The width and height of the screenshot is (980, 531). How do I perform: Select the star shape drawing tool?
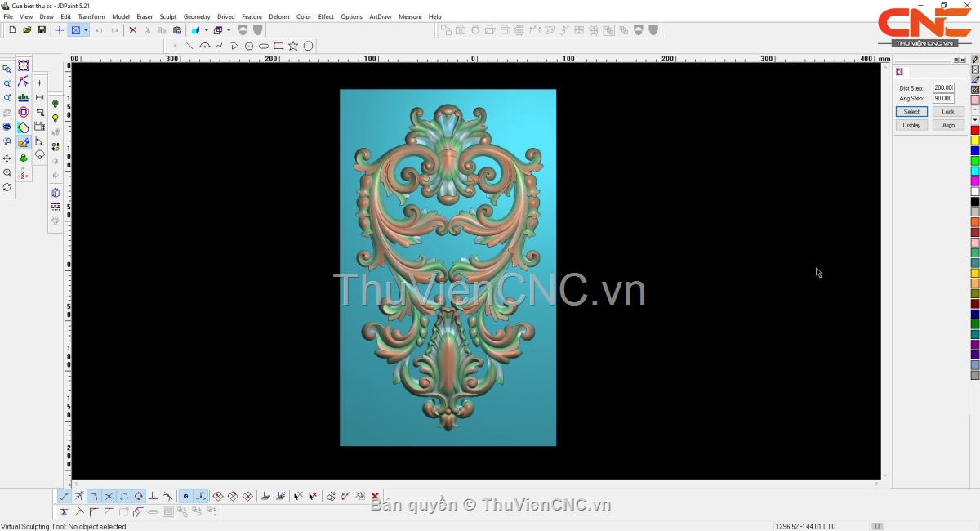click(293, 46)
